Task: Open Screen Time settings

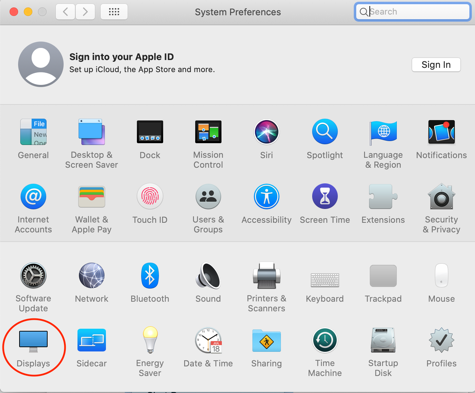Action: click(x=325, y=196)
